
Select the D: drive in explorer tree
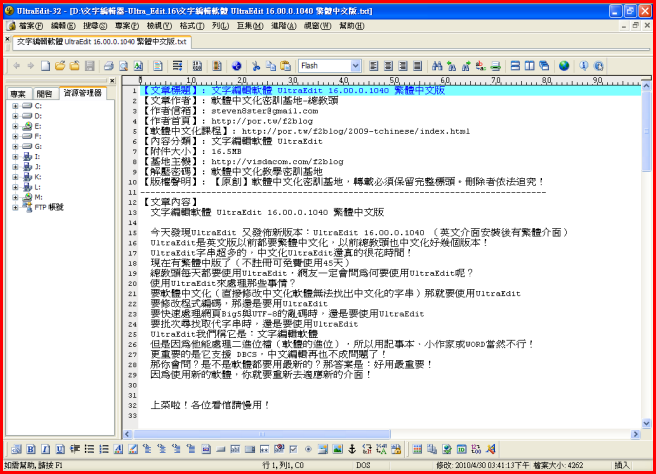38,115
